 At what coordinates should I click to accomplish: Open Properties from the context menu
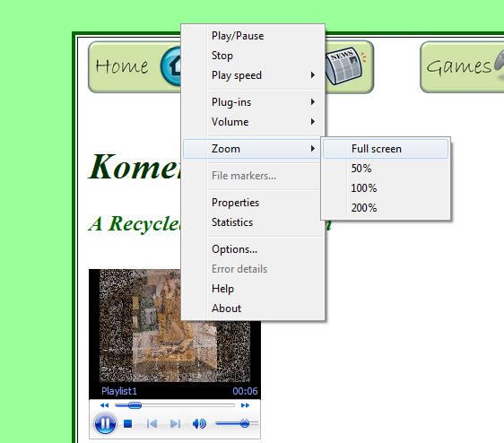click(253, 203)
